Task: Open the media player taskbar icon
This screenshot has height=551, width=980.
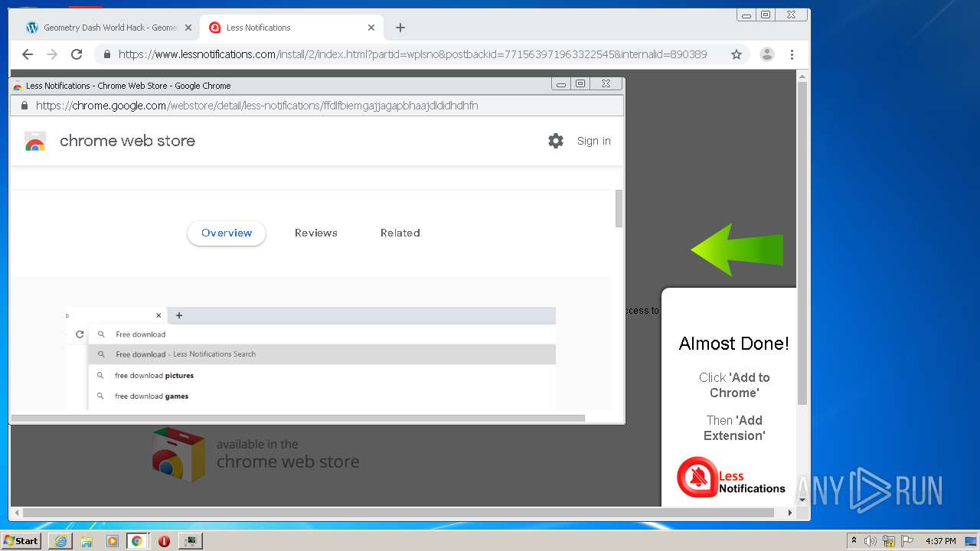Action: [x=113, y=541]
